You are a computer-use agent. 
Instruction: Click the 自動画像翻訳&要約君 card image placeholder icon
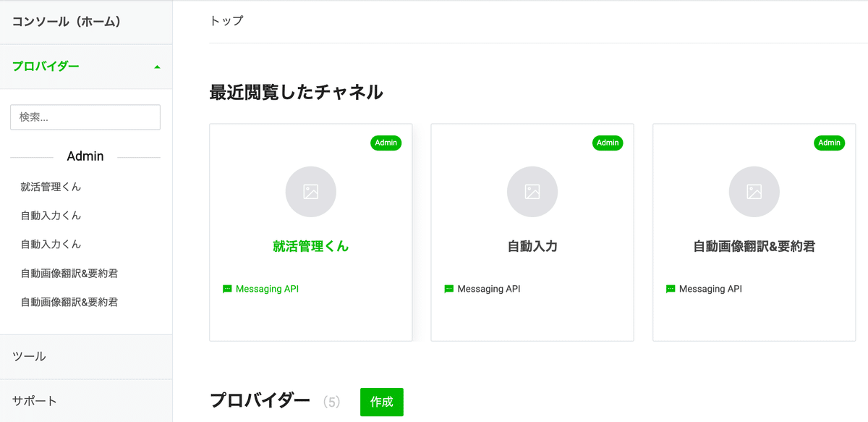pos(754,192)
